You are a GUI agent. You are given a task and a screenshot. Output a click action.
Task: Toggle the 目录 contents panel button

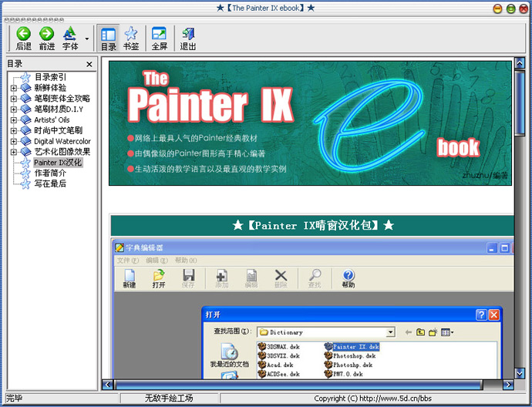[108, 39]
